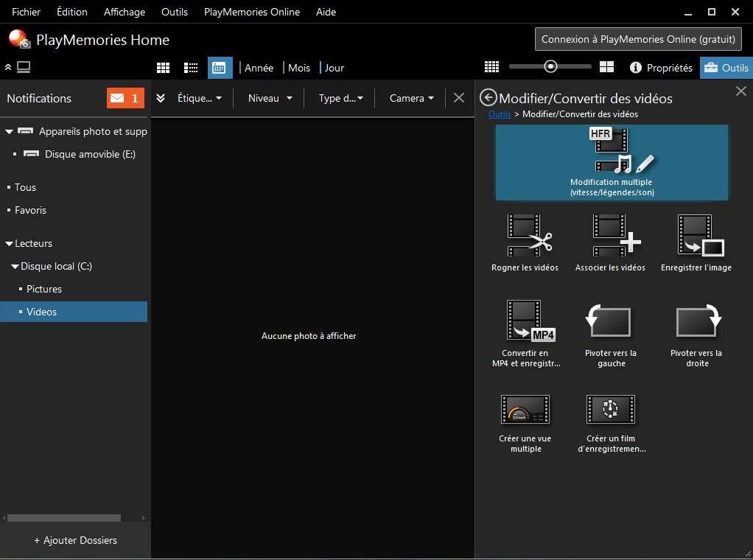
Task: Open the Rogner les vidéos tool
Action: (525, 243)
